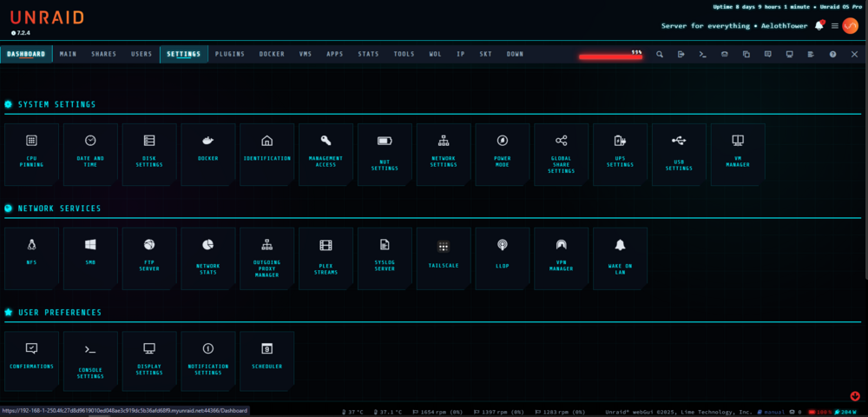Open NUT Settings tile
Screen dimensions: 868x417
pos(385,155)
